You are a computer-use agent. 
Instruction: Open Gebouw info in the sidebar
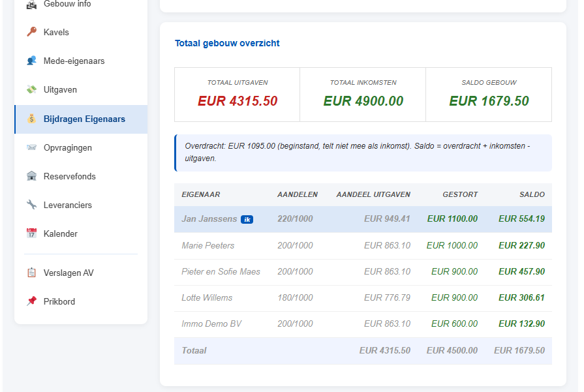81,5
